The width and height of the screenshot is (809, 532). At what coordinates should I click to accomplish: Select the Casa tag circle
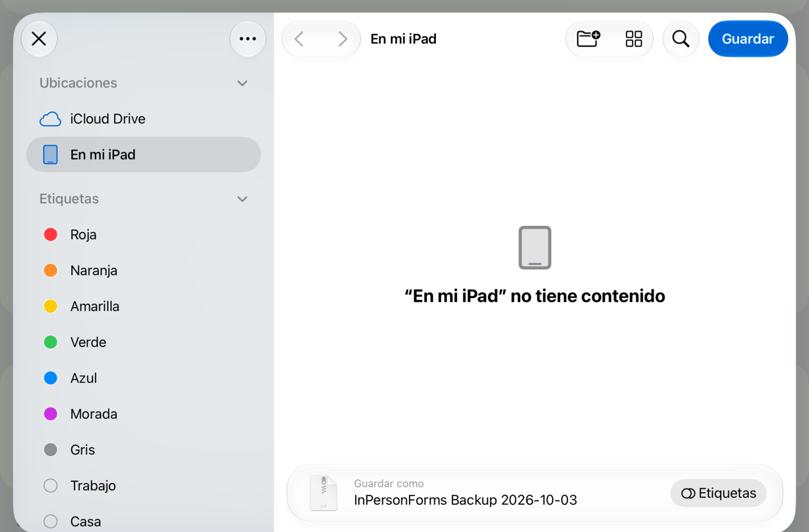51,522
